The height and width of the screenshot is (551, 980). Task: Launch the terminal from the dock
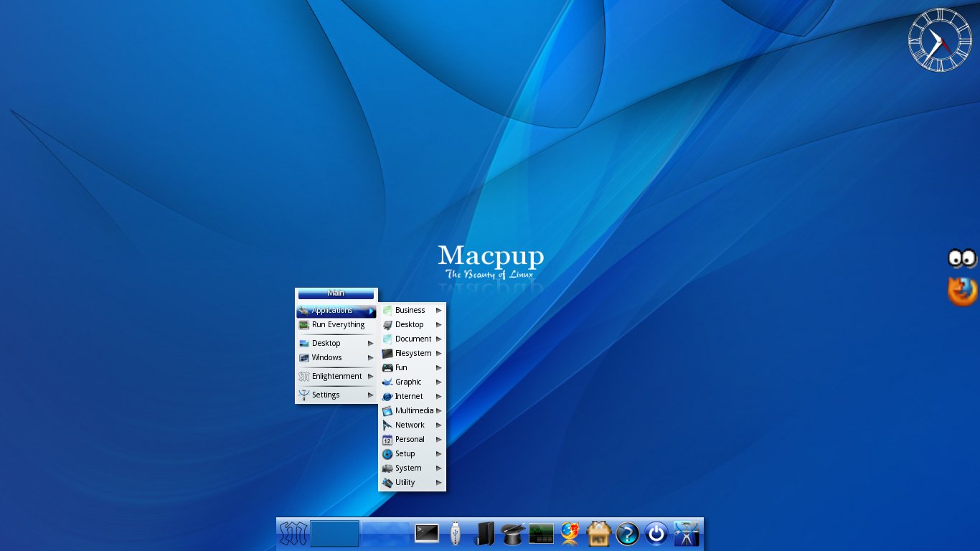(427, 533)
